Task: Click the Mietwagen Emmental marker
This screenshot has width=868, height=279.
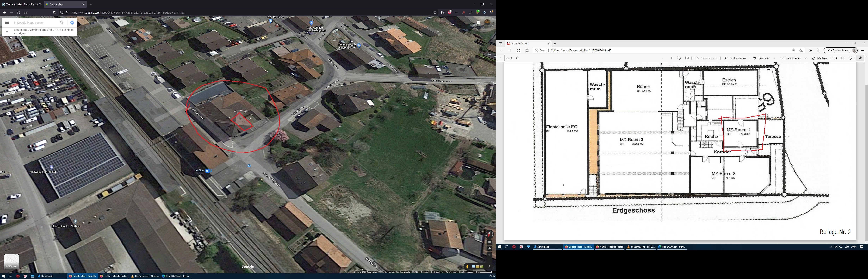Action: [x=52, y=167]
